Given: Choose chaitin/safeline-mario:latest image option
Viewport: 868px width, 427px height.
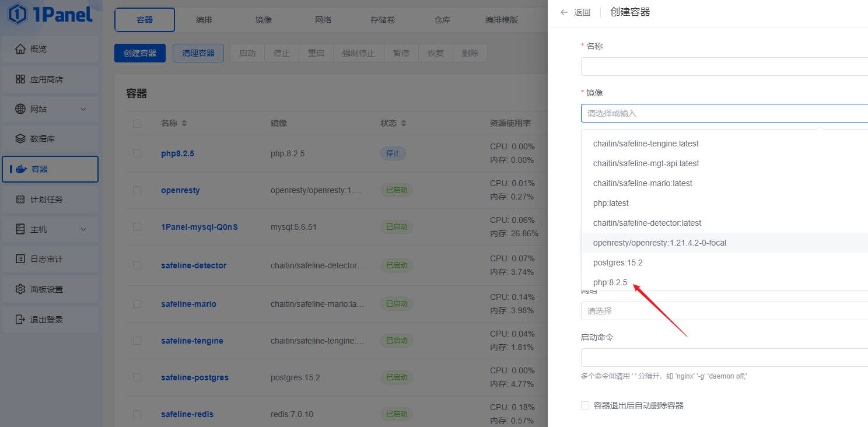Looking at the screenshot, I should tap(724, 183).
